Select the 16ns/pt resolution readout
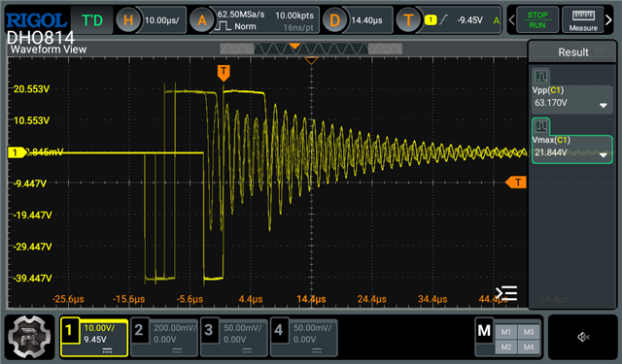 pos(298,28)
